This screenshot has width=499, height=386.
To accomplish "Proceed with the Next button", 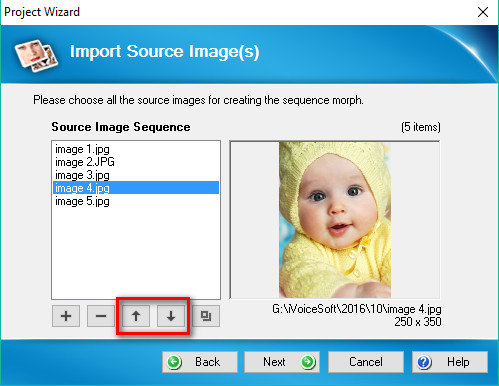I will [x=282, y=362].
